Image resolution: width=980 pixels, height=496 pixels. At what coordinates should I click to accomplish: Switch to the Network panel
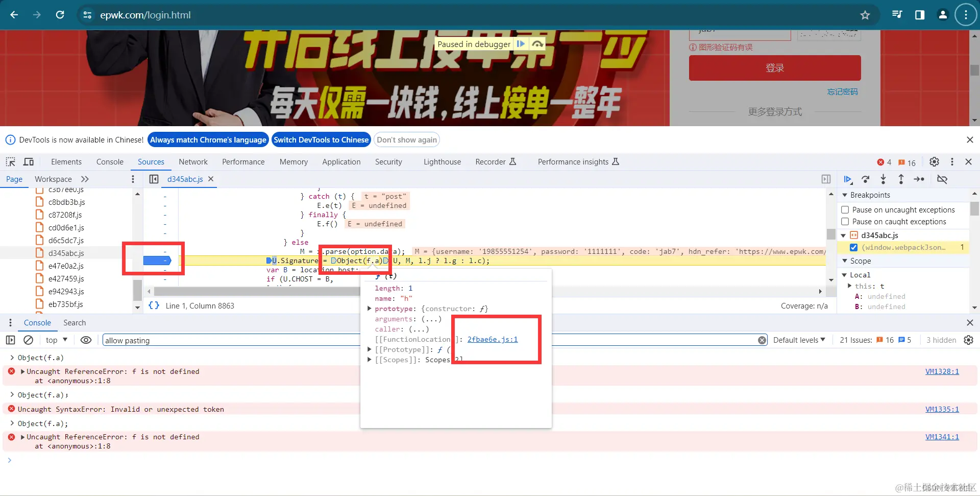pos(193,161)
